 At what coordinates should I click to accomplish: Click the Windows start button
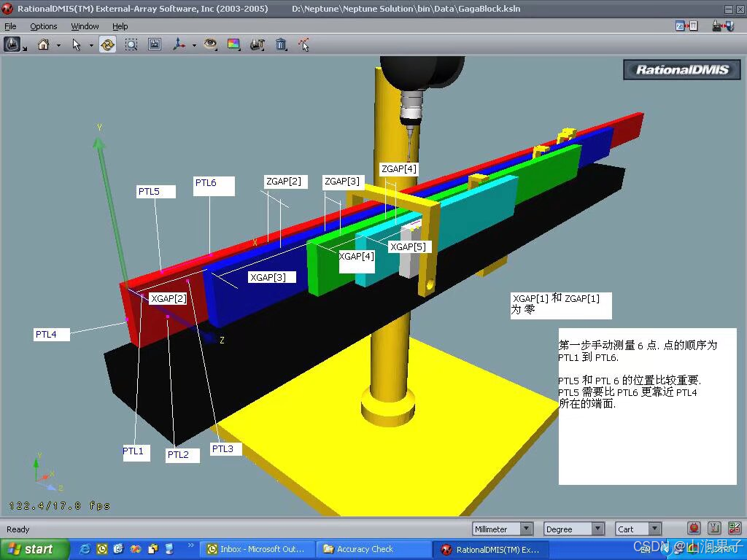tap(34, 549)
